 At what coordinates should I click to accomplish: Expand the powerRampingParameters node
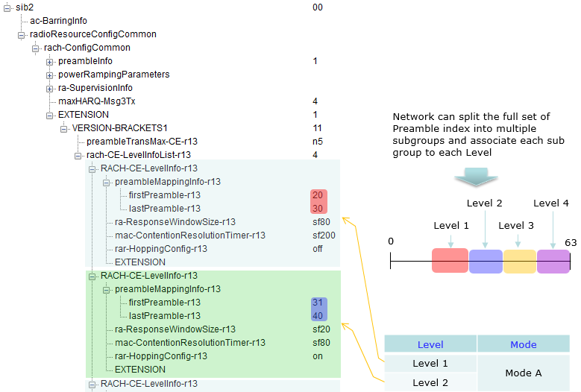pos(50,75)
